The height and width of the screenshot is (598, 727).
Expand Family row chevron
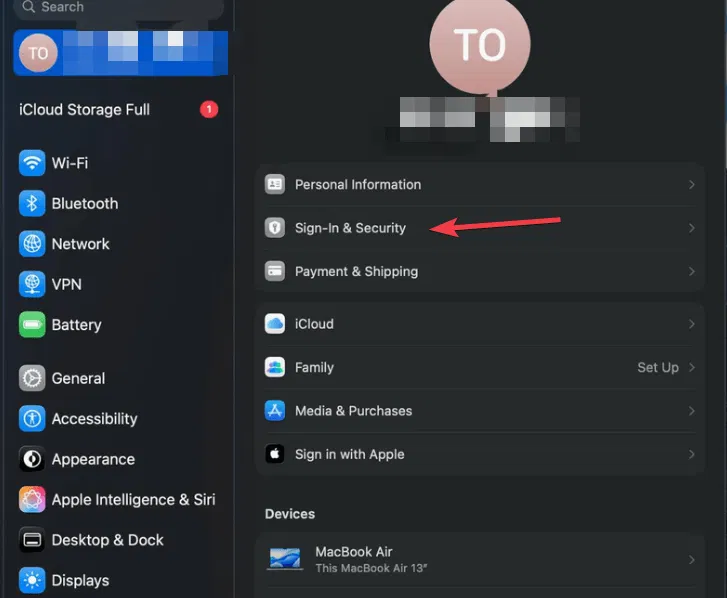(692, 367)
